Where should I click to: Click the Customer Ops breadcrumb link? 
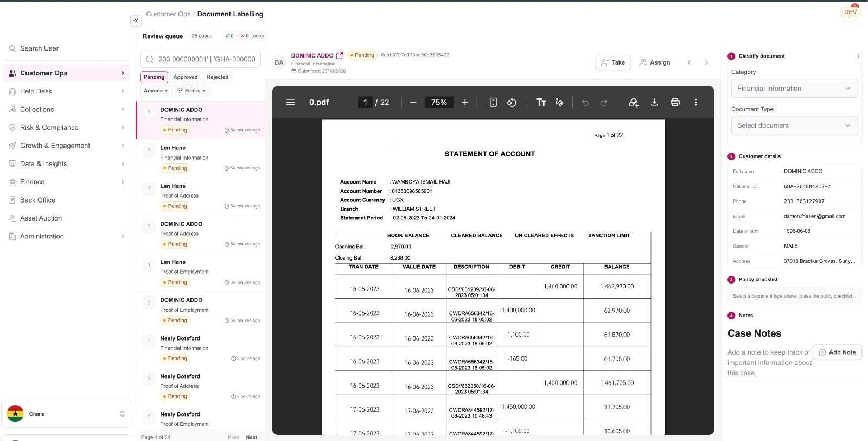[x=168, y=14]
